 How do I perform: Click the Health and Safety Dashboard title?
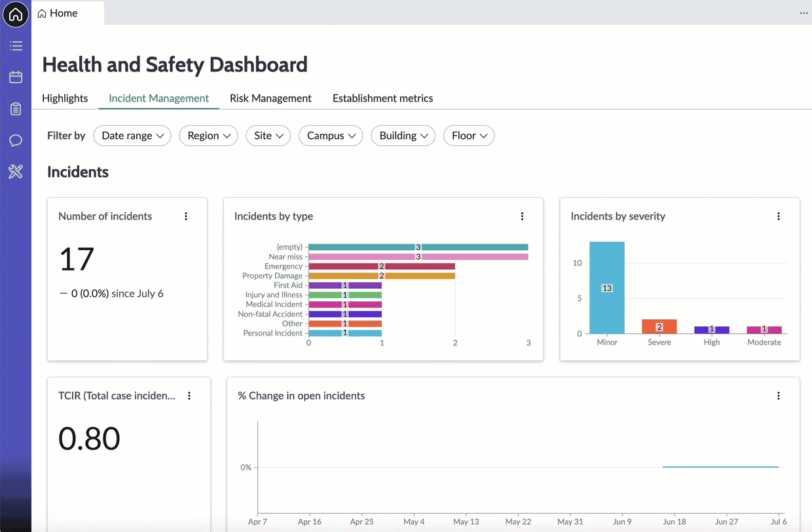[x=175, y=64]
